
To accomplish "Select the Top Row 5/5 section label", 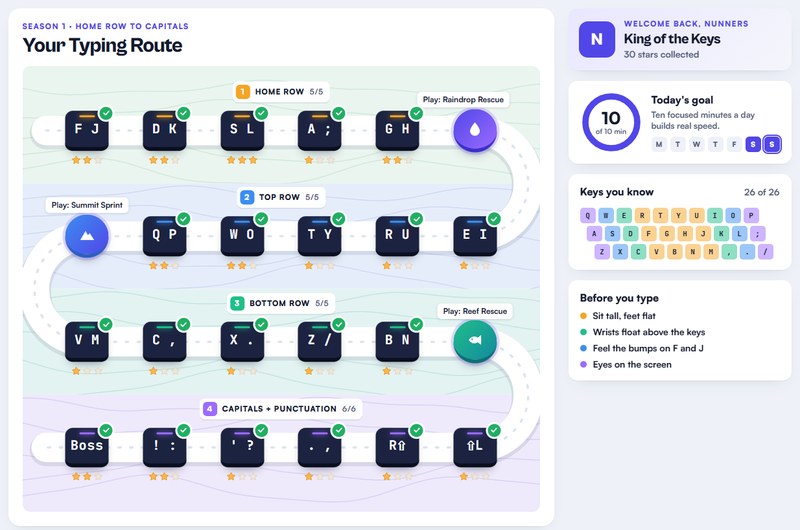I will click(x=281, y=197).
